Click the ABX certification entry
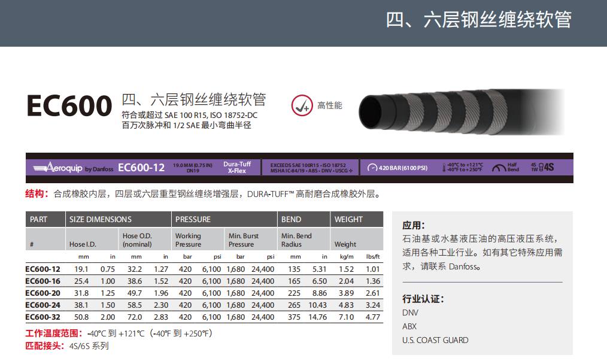607x364 pixels. 409,326
